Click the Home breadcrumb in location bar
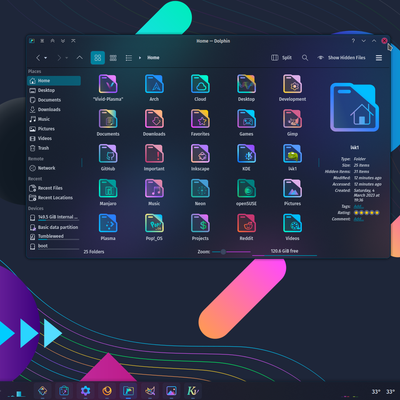 (153, 58)
